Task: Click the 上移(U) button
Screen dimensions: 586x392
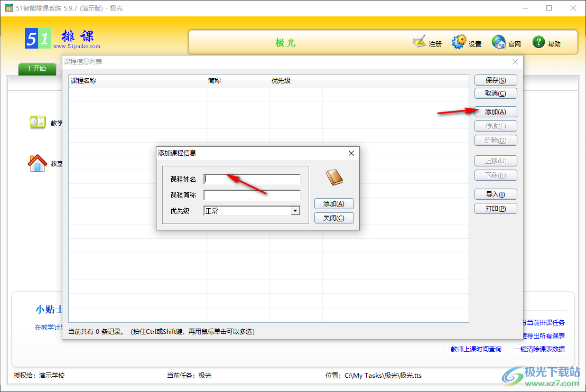Action: [x=496, y=161]
